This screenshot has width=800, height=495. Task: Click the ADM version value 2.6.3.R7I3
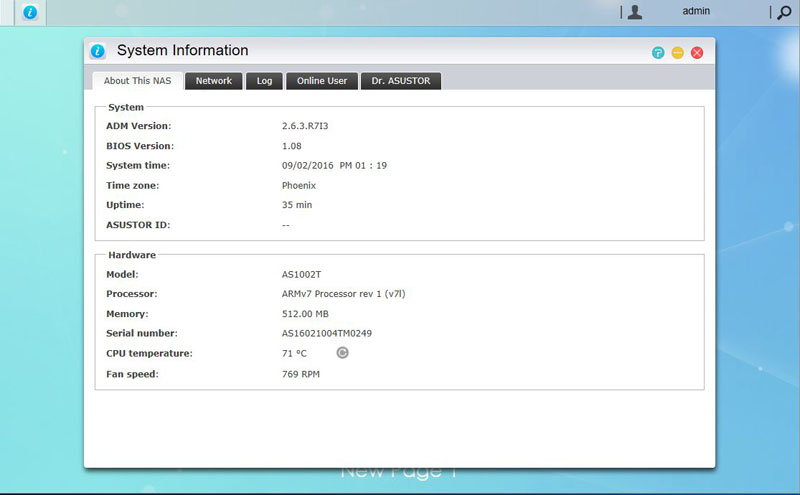click(310, 126)
